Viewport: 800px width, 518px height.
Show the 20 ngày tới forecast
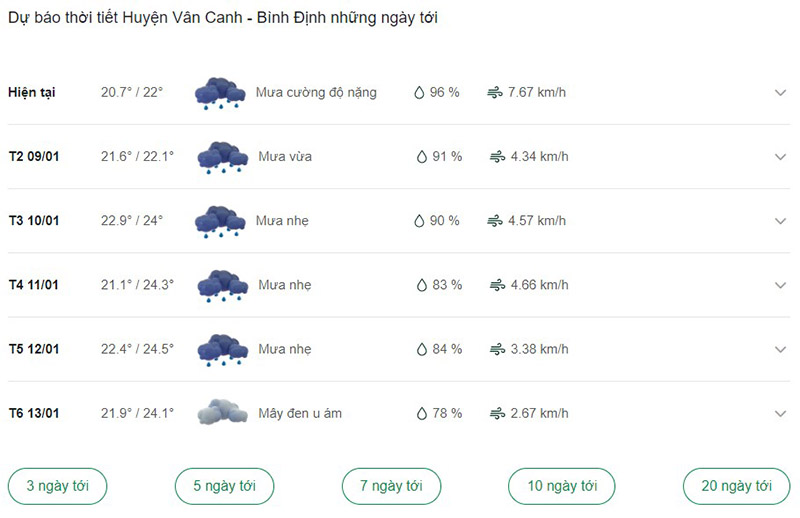736,486
